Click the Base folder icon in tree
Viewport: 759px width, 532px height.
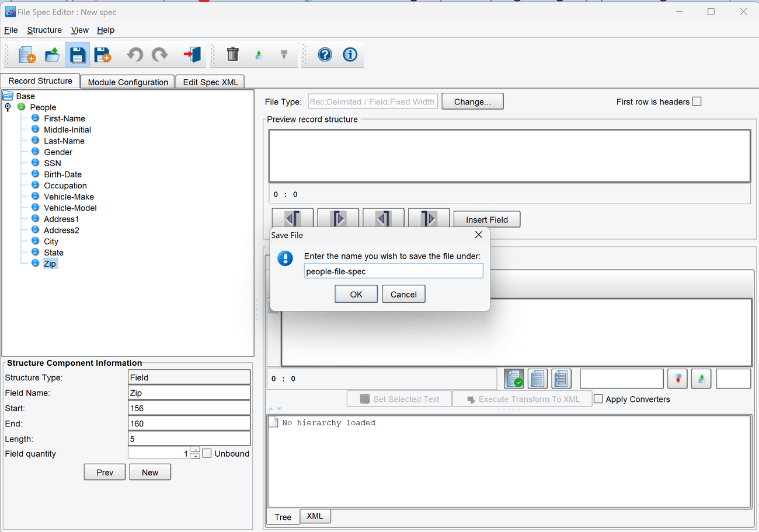8,96
